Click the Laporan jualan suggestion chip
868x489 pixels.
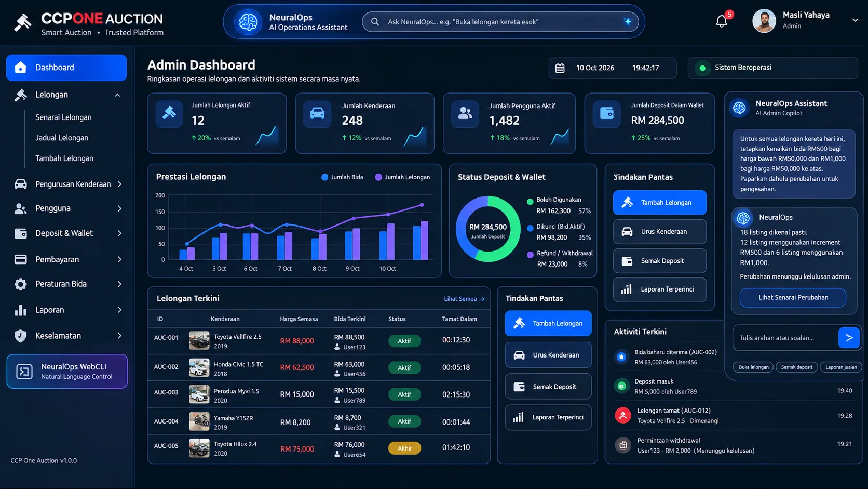click(x=841, y=367)
